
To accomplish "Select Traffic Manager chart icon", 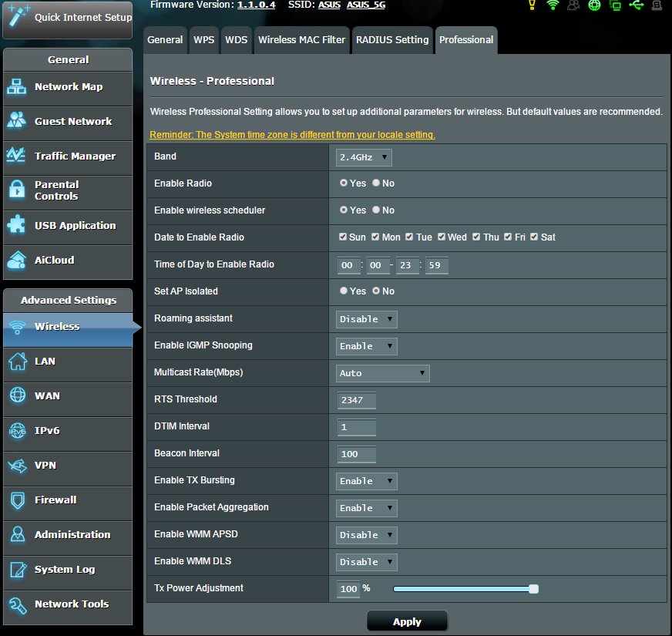I will pyautogui.click(x=16, y=155).
